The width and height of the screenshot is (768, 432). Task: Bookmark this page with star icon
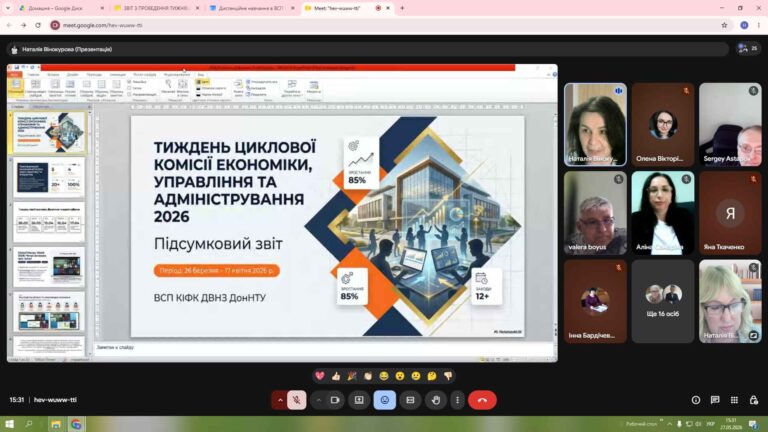pos(724,25)
